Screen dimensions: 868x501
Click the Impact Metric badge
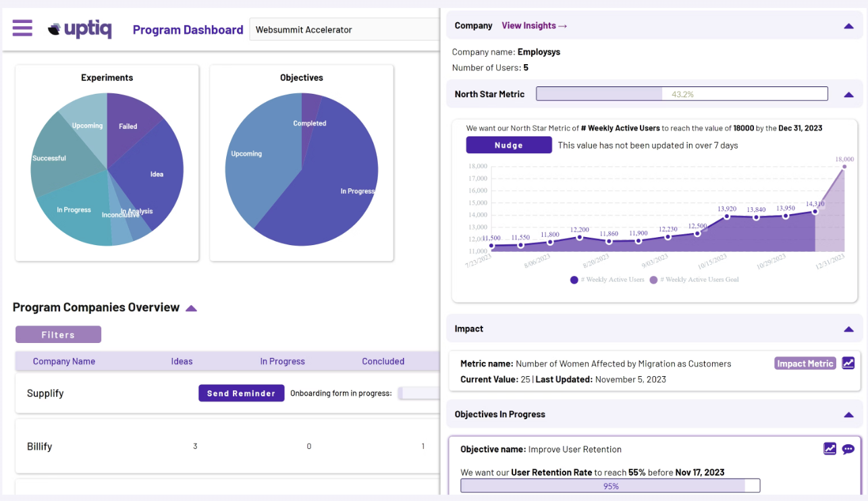coord(805,363)
